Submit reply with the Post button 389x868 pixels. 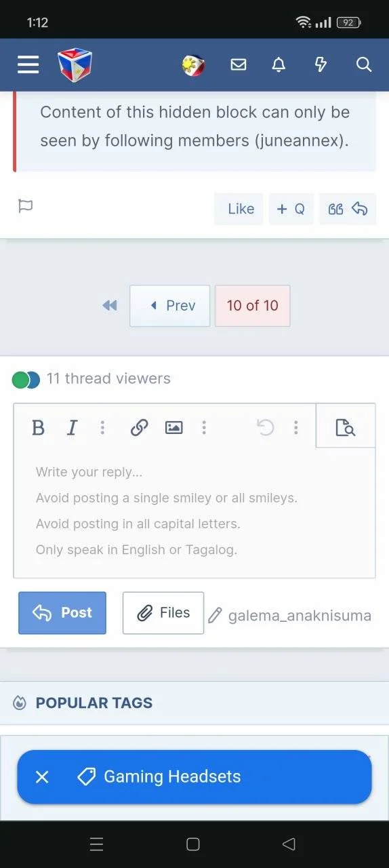(62, 613)
